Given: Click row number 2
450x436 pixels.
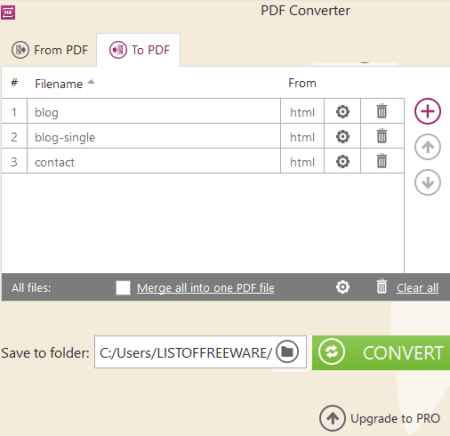Looking at the screenshot, I should coord(14,136).
